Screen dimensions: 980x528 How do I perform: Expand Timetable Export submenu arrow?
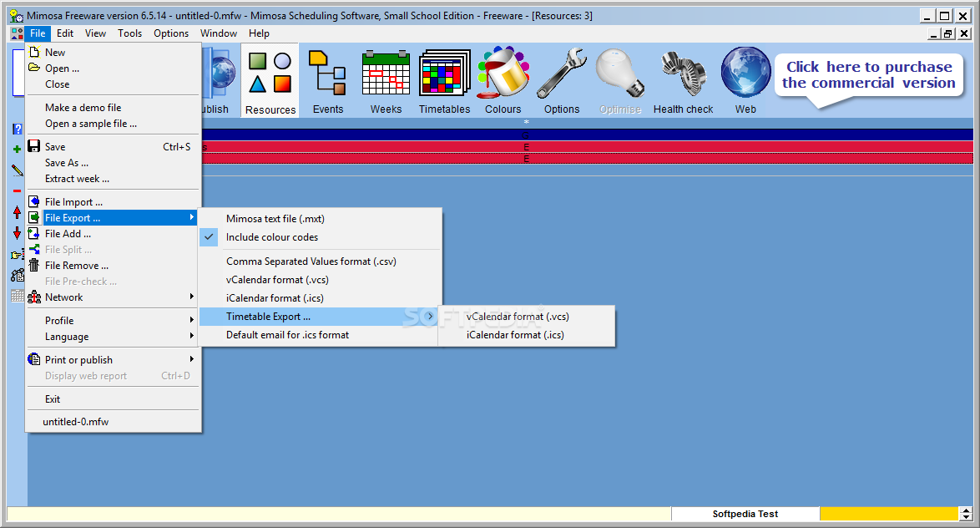(x=430, y=317)
